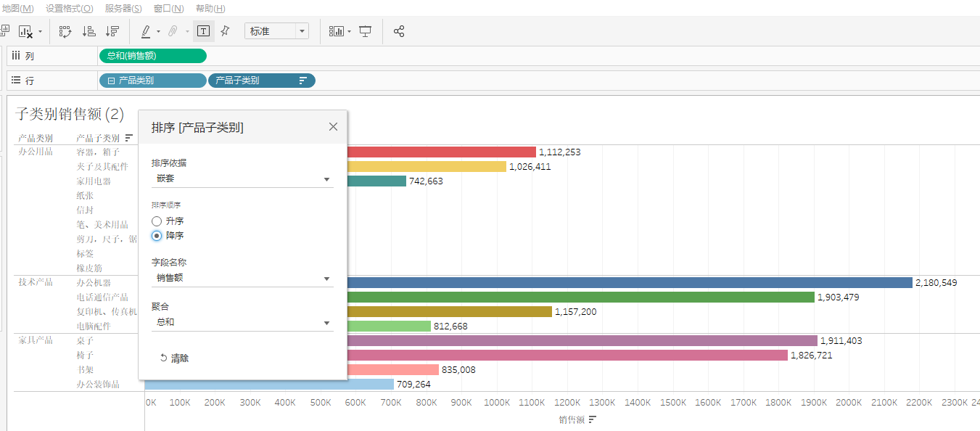Close the 排序 [产品子类别] dialog

[x=333, y=126]
